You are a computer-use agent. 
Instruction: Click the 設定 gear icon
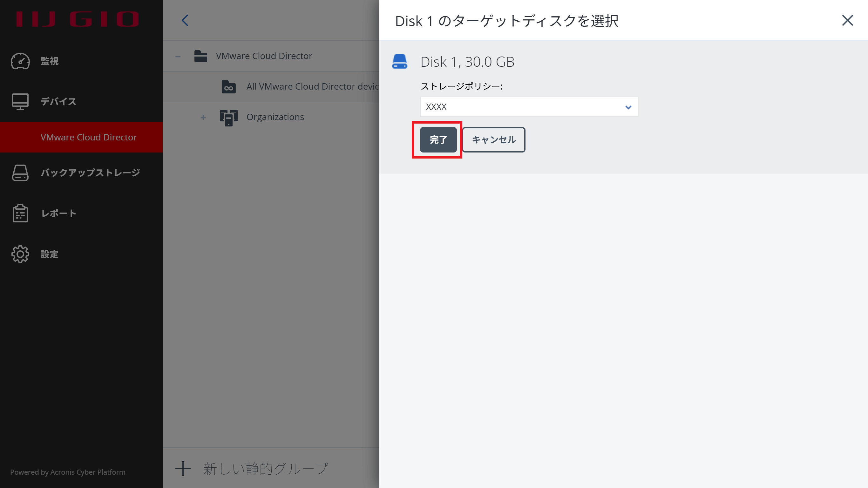tap(20, 254)
